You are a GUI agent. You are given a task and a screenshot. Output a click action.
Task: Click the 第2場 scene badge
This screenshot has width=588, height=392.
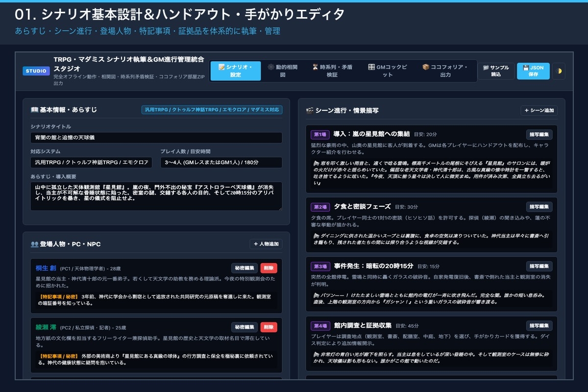pos(320,207)
